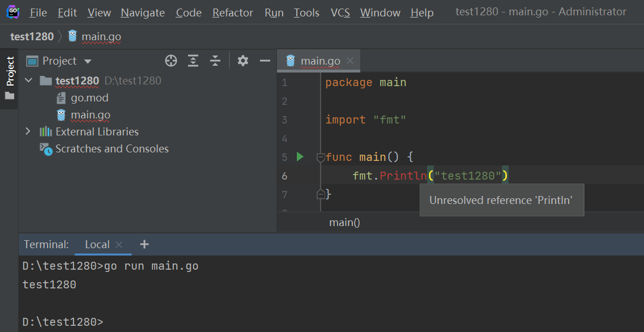Open the Run menu
The height and width of the screenshot is (332, 644).
(274, 12)
